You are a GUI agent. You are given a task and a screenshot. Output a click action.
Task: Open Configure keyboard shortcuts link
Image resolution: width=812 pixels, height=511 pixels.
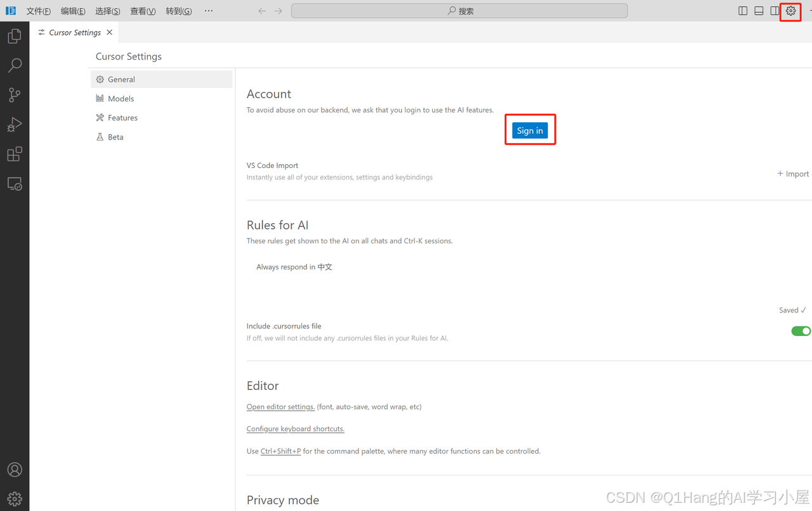tap(296, 429)
